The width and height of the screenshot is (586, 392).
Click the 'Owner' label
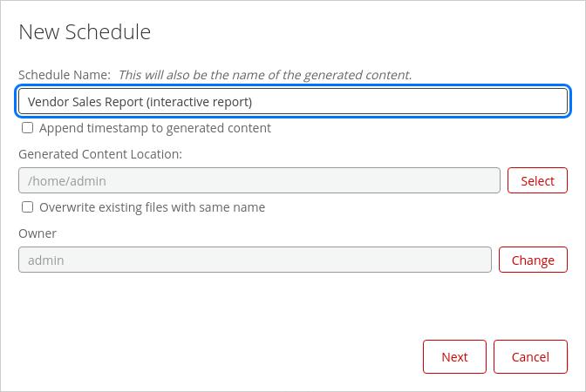coord(37,233)
